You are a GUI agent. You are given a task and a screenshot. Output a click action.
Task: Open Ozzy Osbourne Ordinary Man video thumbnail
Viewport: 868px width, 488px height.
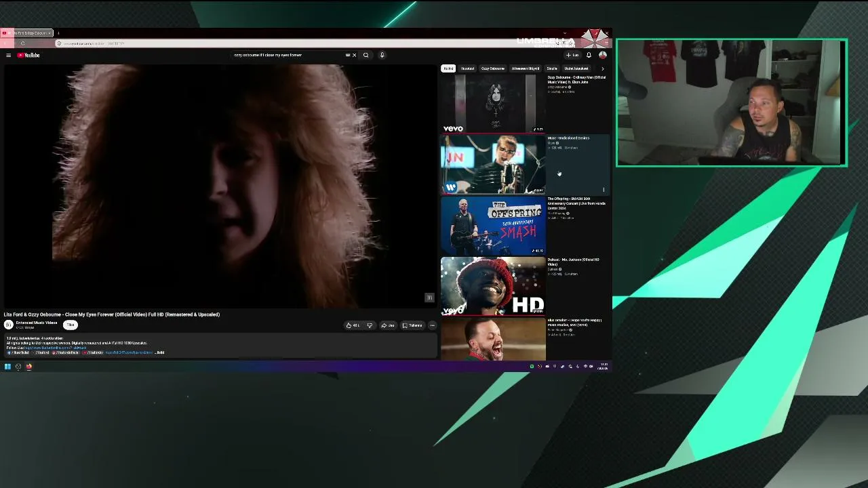point(493,104)
